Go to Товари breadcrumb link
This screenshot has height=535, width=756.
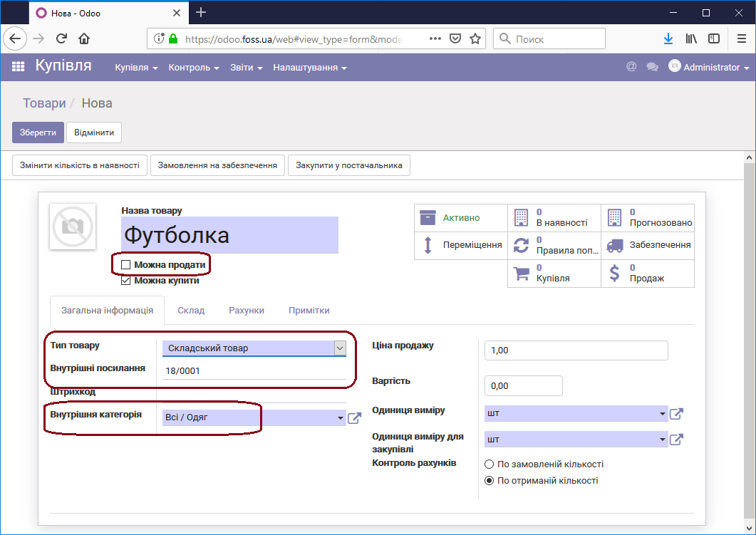pos(44,103)
